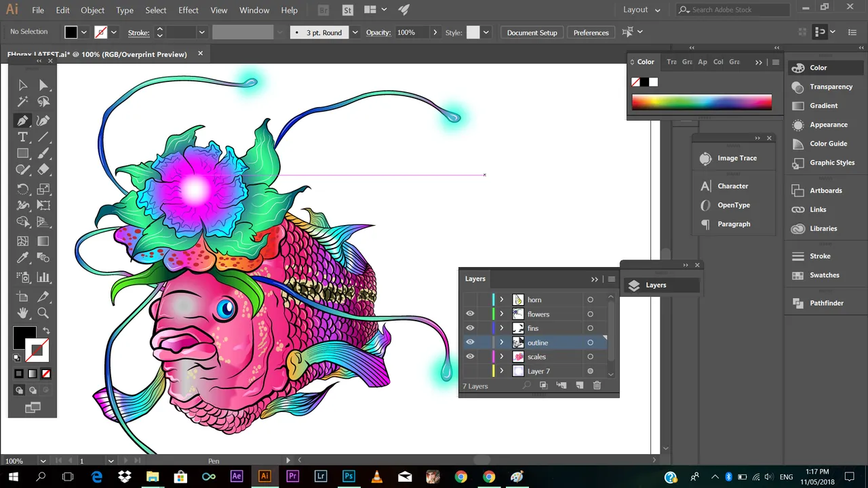Hide the outline layer
868x488 pixels.
point(470,342)
